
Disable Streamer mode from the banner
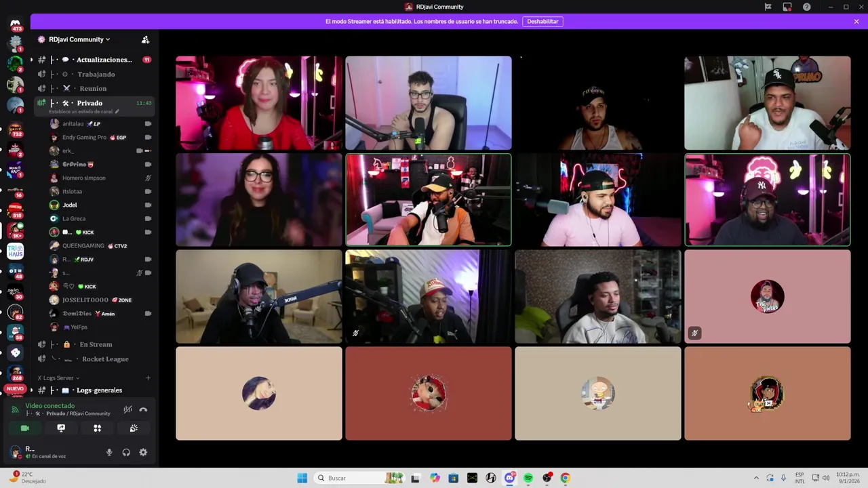point(542,22)
